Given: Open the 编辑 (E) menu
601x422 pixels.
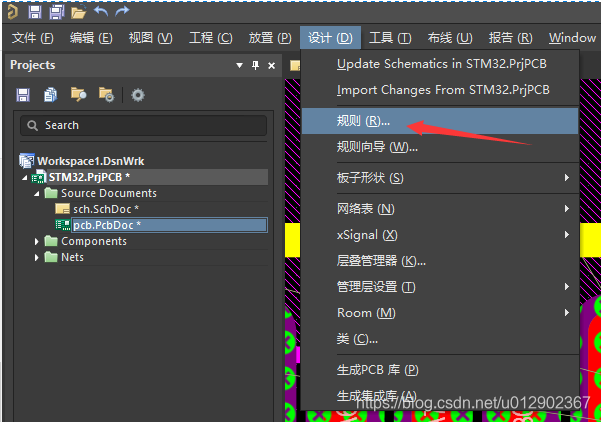Looking at the screenshot, I should point(91,38).
